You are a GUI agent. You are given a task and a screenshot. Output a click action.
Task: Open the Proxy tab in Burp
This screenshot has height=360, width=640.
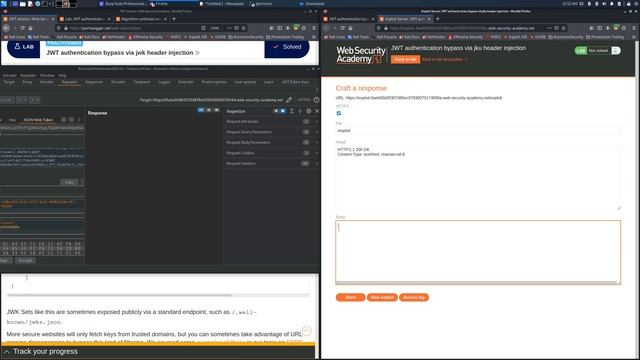tap(27, 82)
